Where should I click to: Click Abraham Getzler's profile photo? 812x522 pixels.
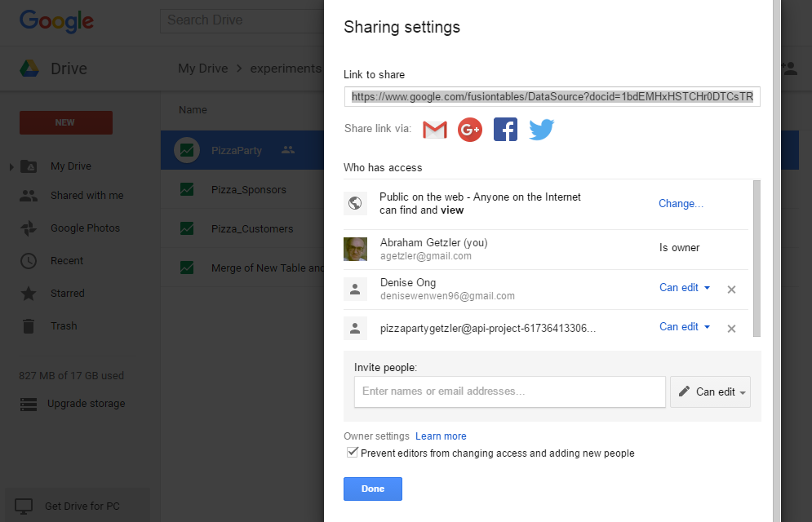355,249
